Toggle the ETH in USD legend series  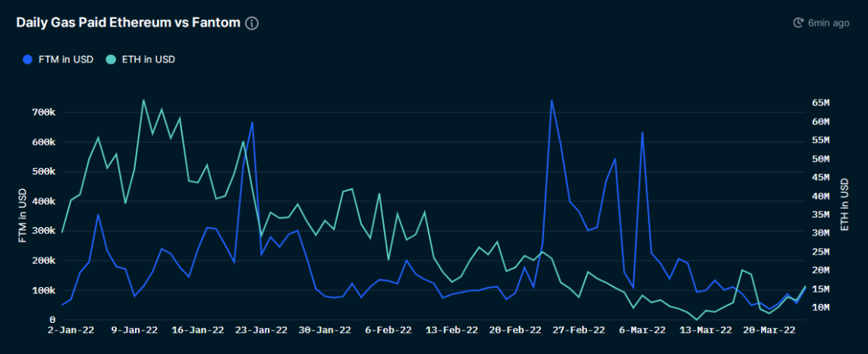click(x=140, y=59)
